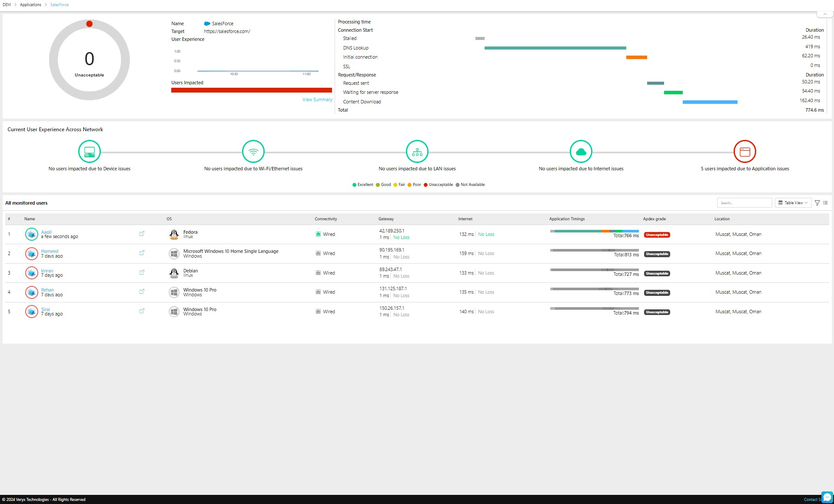Open the View Summary link
This screenshot has height=504, width=834.
point(317,100)
